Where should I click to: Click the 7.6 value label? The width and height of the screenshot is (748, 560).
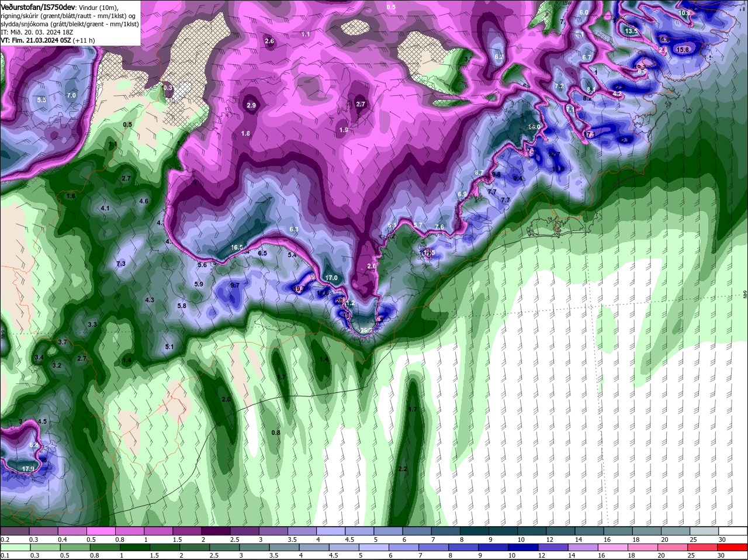click(439, 227)
